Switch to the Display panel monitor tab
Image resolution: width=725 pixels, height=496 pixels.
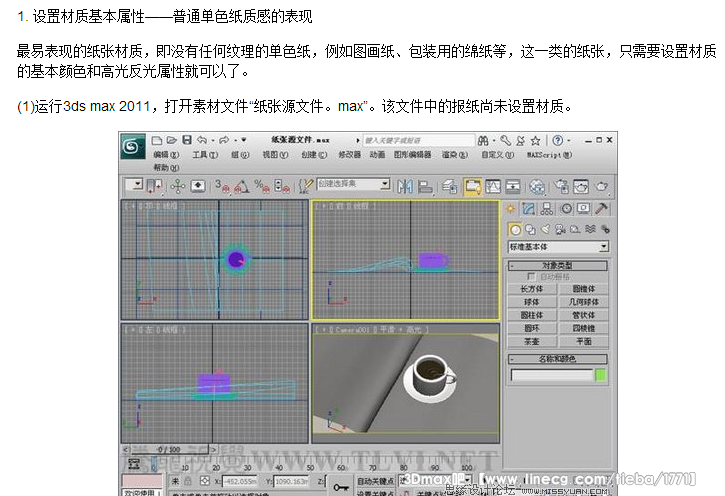[584, 209]
